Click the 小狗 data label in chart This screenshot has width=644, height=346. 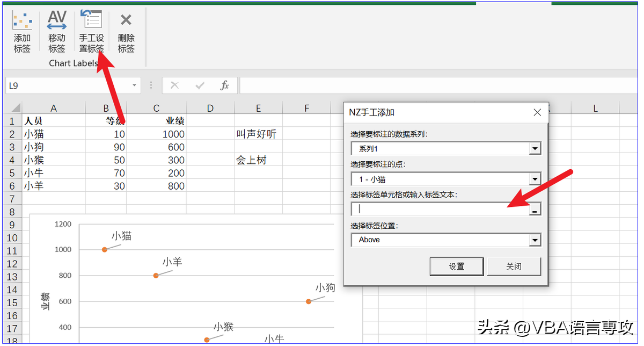325,287
